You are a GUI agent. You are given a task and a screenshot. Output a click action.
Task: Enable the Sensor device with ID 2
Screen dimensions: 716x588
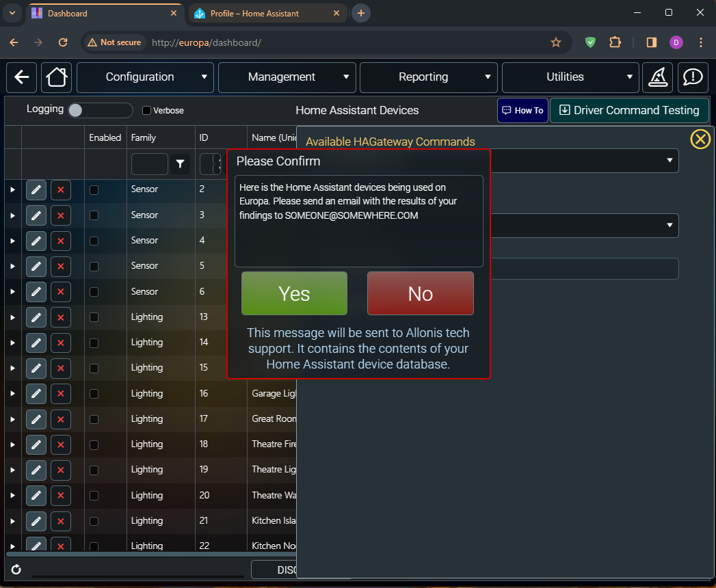[94, 190]
